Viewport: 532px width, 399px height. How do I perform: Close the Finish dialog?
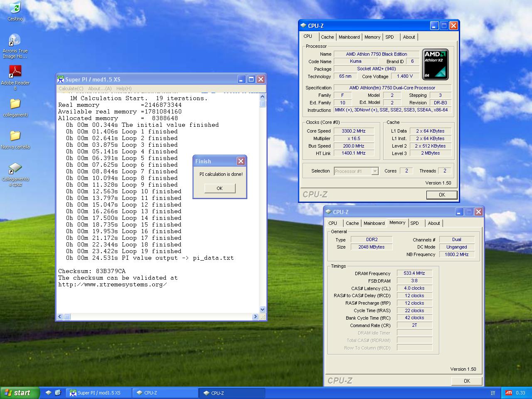241,161
